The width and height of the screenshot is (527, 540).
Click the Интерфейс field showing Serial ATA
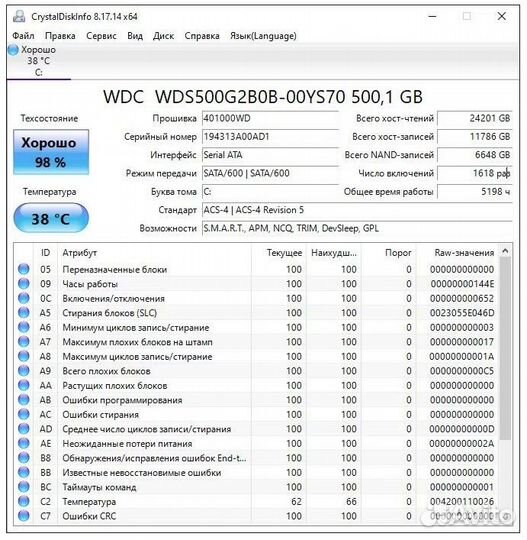tap(270, 155)
